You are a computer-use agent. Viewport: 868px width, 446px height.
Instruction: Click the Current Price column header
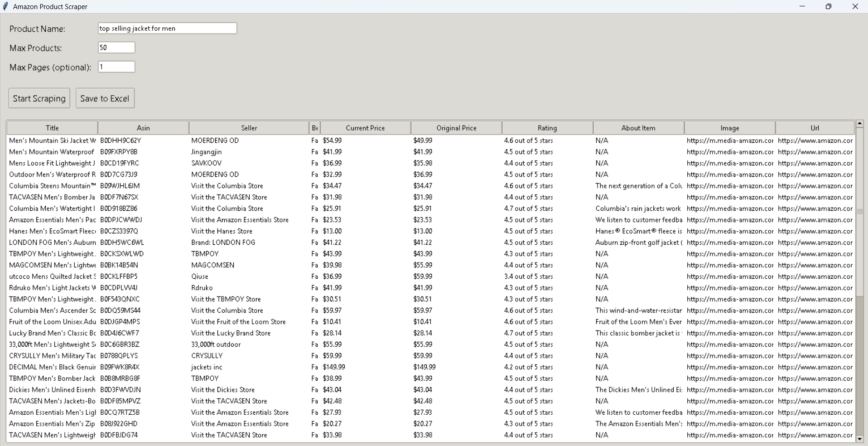(365, 128)
